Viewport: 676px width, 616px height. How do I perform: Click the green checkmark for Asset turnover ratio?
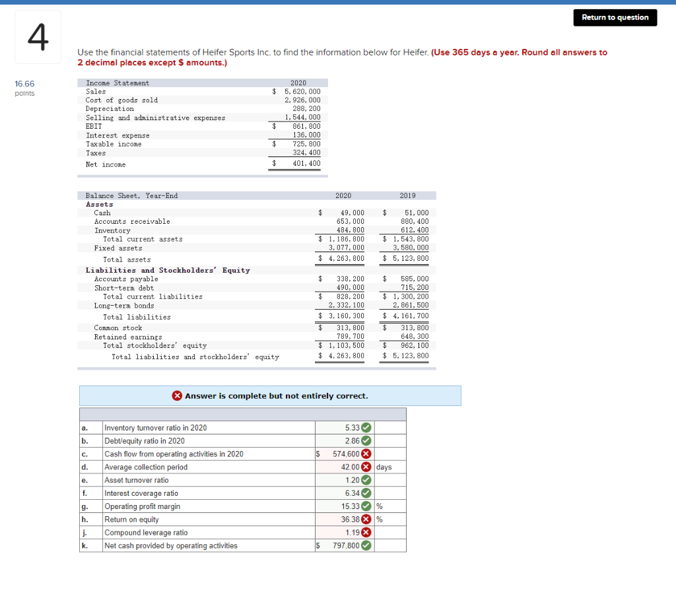(x=366, y=480)
